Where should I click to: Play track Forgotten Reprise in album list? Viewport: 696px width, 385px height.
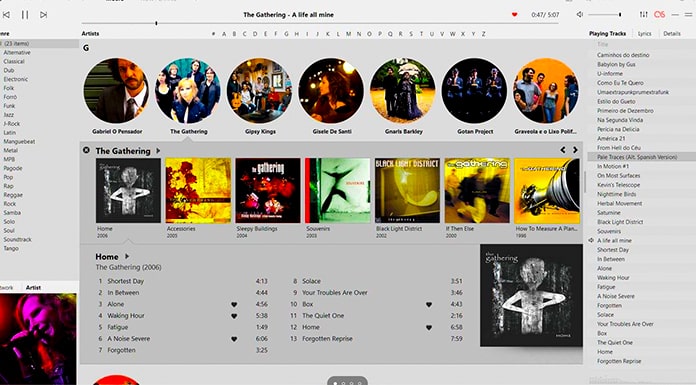click(327, 339)
